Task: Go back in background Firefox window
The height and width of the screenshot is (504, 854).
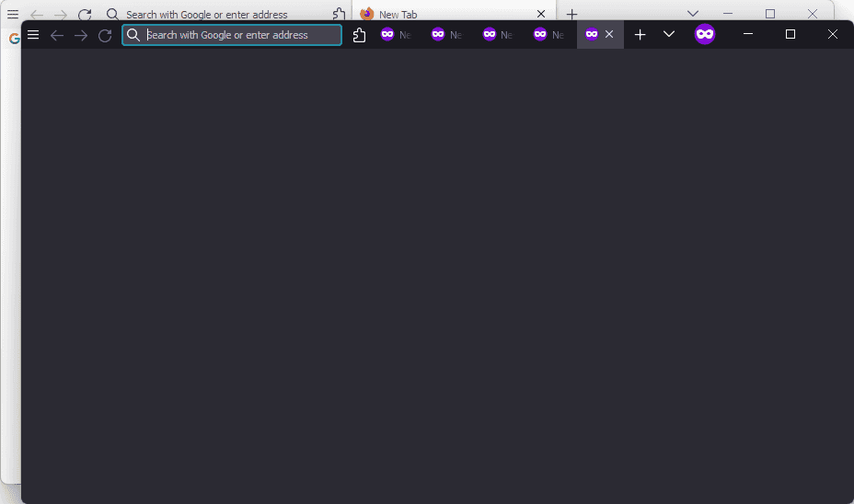Action: pyautogui.click(x=37, y=14)
